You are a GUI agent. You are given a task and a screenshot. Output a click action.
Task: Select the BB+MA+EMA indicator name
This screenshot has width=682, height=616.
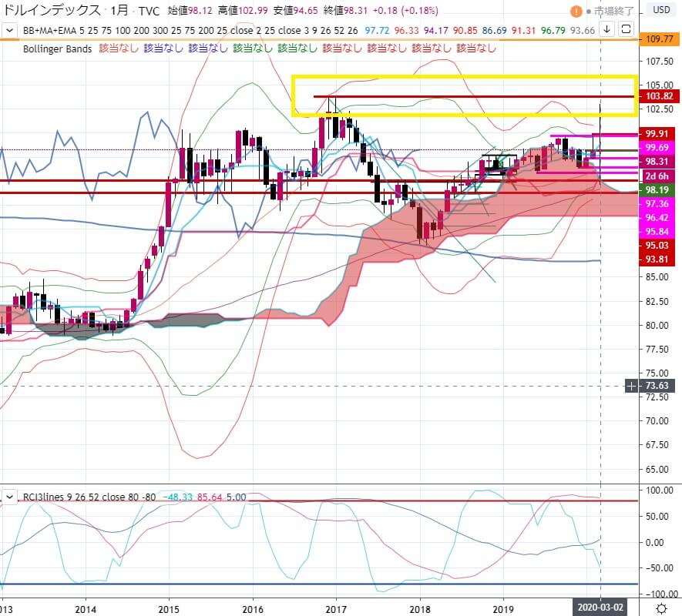coord(49,31)
